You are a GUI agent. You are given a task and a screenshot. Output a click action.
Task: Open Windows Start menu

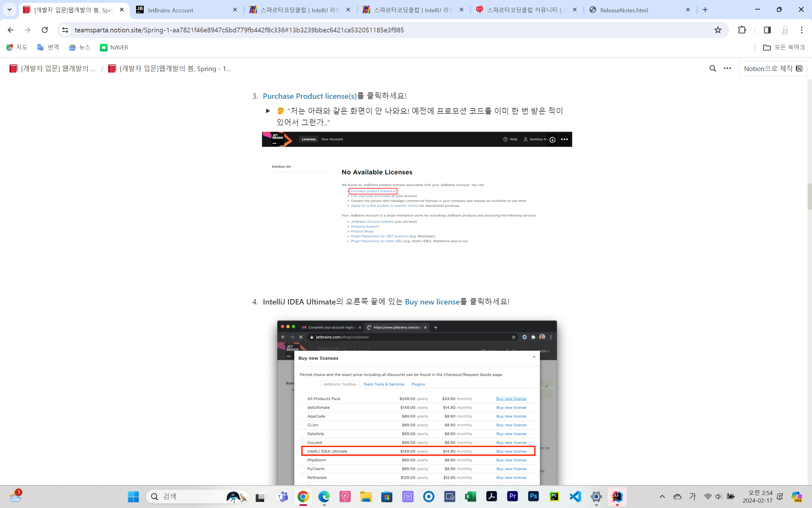pos(133,497)
